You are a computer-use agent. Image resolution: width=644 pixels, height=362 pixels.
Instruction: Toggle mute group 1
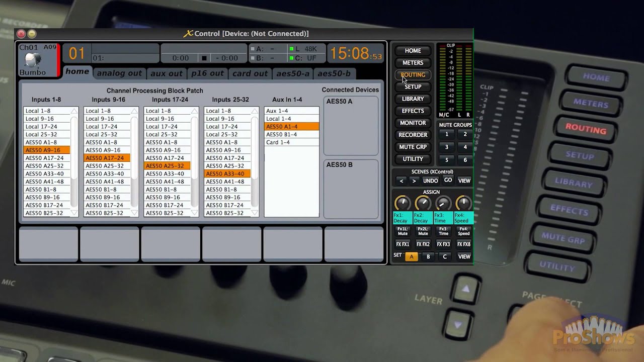click(446, 135)
